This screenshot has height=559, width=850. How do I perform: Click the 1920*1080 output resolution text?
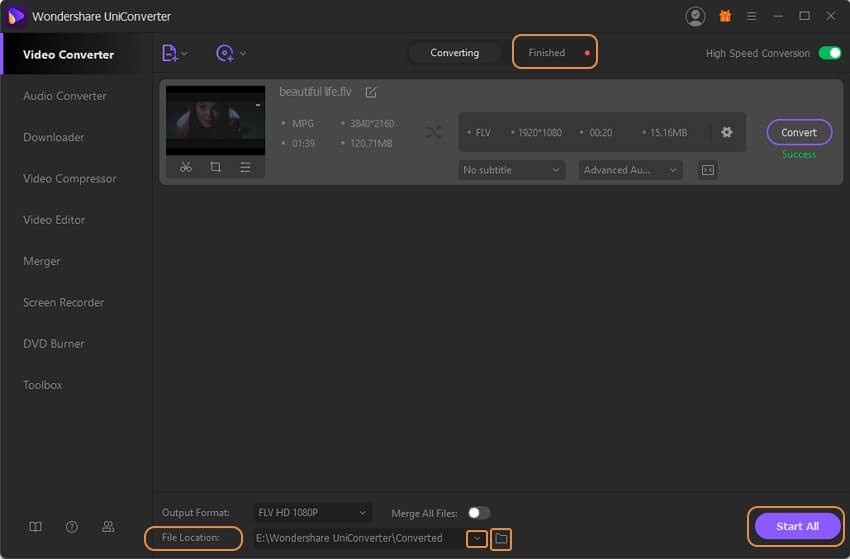[x=539, y=133]
